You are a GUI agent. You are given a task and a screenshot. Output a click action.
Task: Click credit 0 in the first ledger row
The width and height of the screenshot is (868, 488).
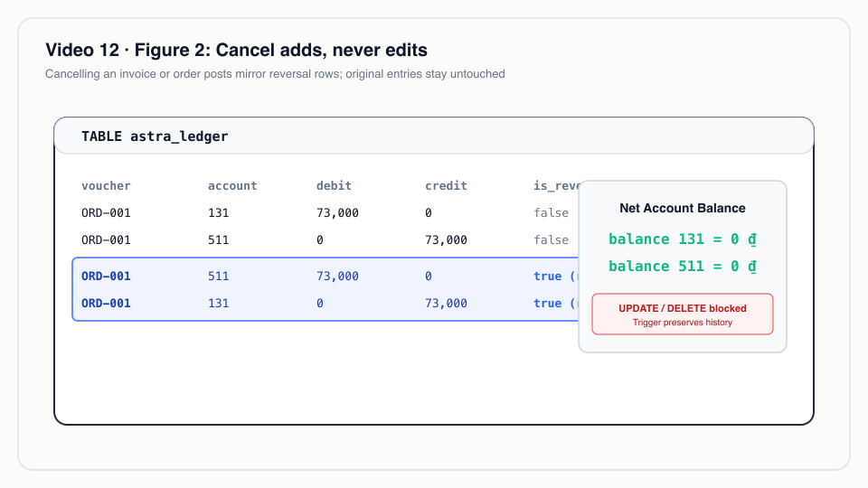(429, 213)
